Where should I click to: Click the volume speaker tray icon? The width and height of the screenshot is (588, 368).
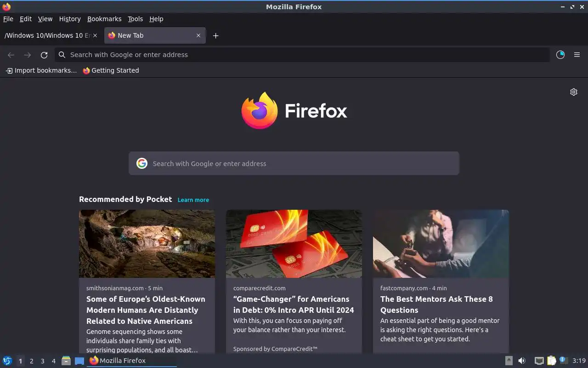point(522,361)
